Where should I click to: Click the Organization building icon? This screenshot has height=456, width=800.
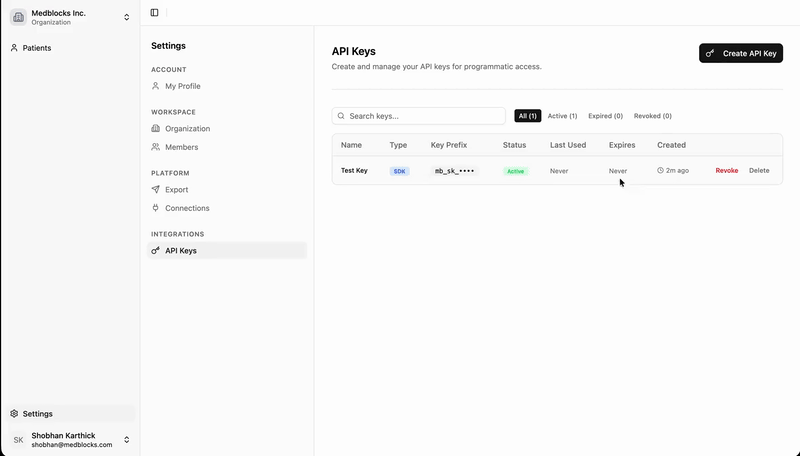click(x=156, y=129)
